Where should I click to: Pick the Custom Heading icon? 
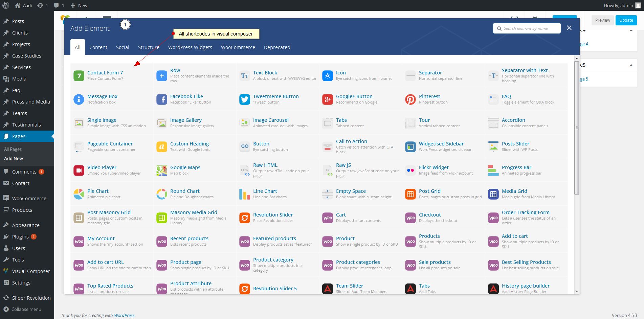pos(162,146)
